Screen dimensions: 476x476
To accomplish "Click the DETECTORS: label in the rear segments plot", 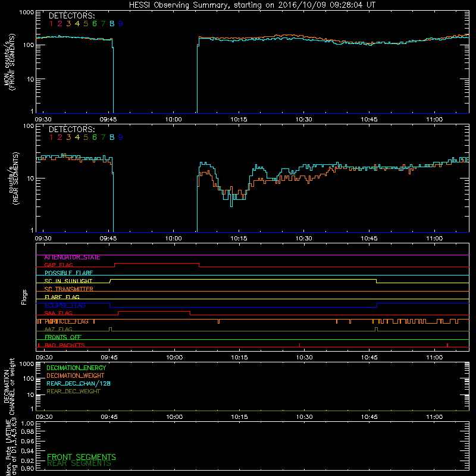I will coord(71,129).
